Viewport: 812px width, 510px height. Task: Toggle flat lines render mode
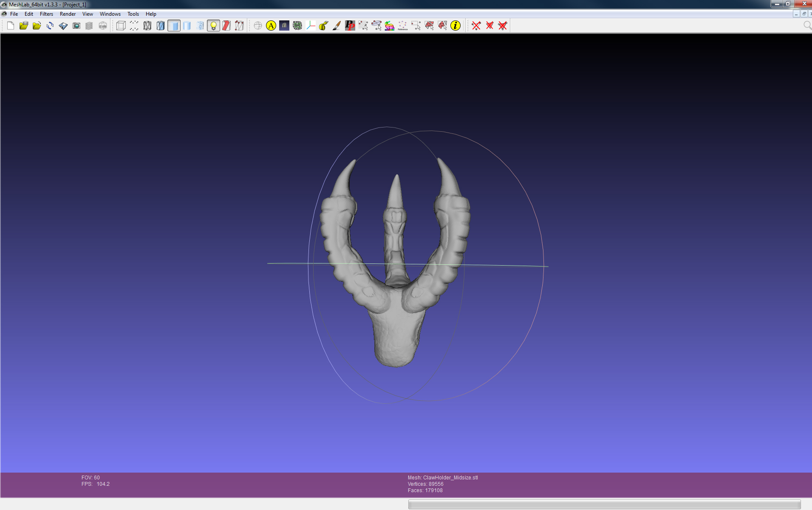(x=173, y=25)
